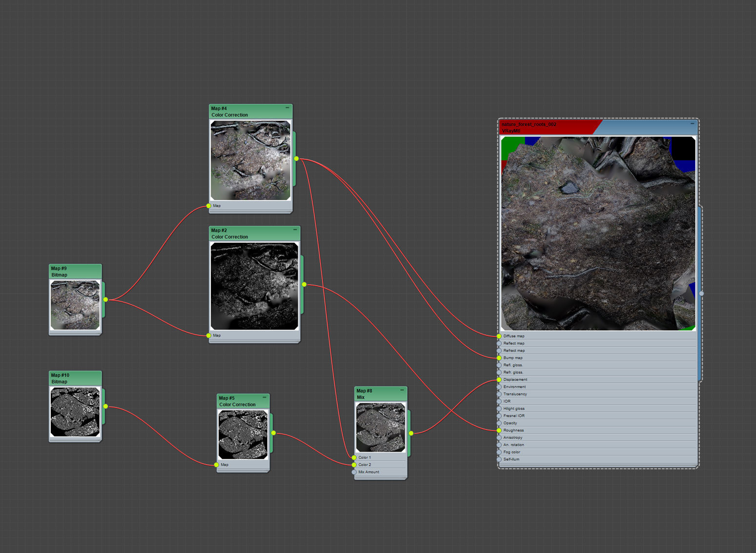Click the Color 2 input socket on Mix node
This screenshot has height=553, width=756.
coord(354,465)
